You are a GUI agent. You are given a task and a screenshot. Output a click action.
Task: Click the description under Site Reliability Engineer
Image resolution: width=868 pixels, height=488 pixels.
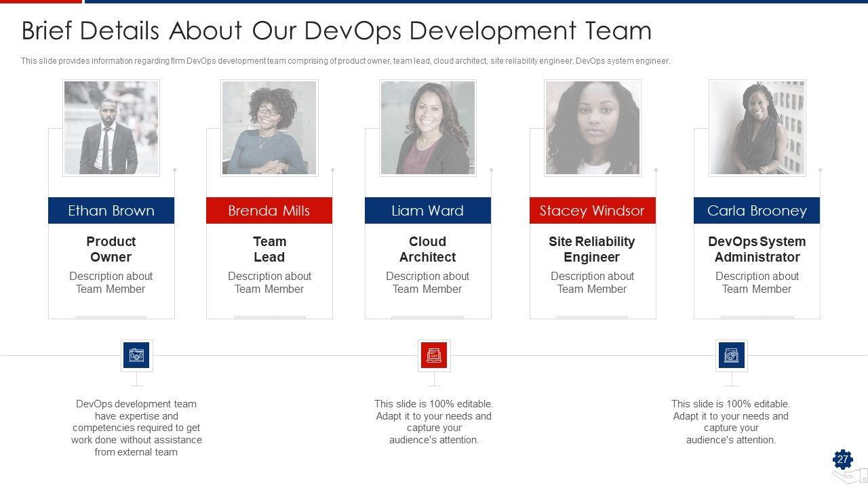593,283
